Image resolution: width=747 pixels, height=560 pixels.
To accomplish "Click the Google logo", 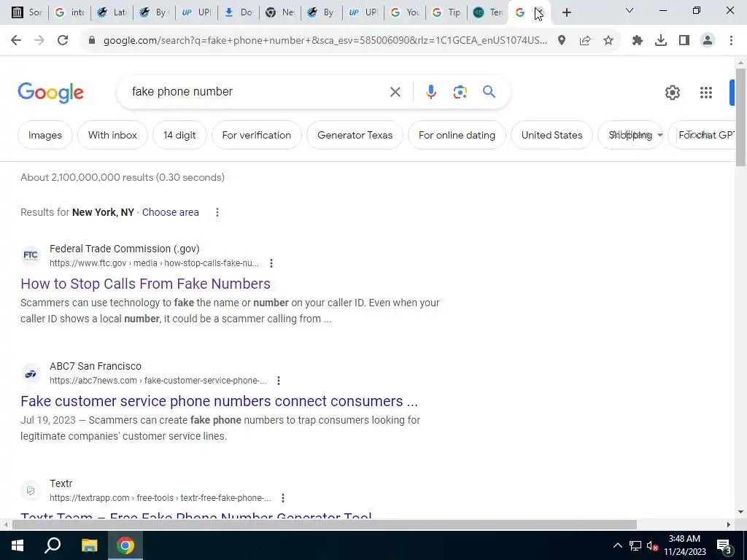I will point(50,93).
